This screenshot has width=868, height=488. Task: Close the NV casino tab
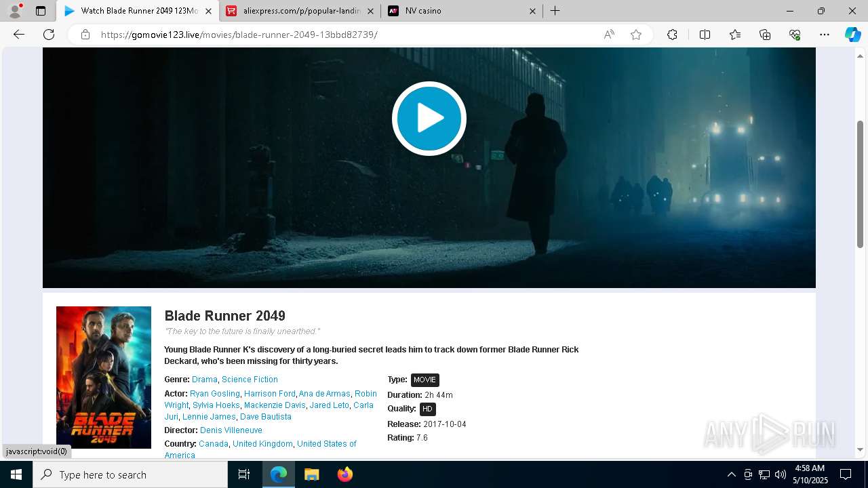pyautogui.click(x=532, y=11)
